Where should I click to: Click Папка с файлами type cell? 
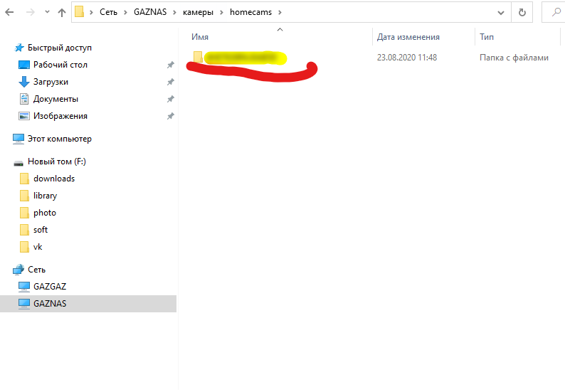tap(514, 58)
